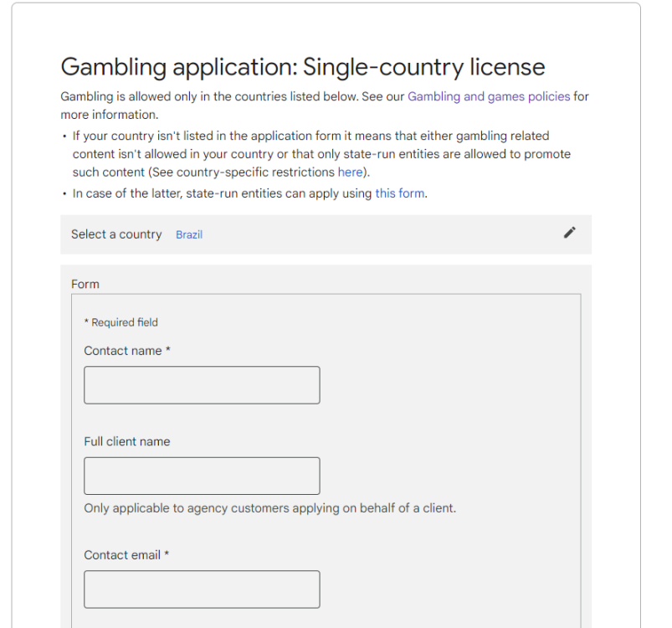Viewport: 672px width, 628px height.
Task: Click the "Full client name" field label
Action: pos(127,441)
